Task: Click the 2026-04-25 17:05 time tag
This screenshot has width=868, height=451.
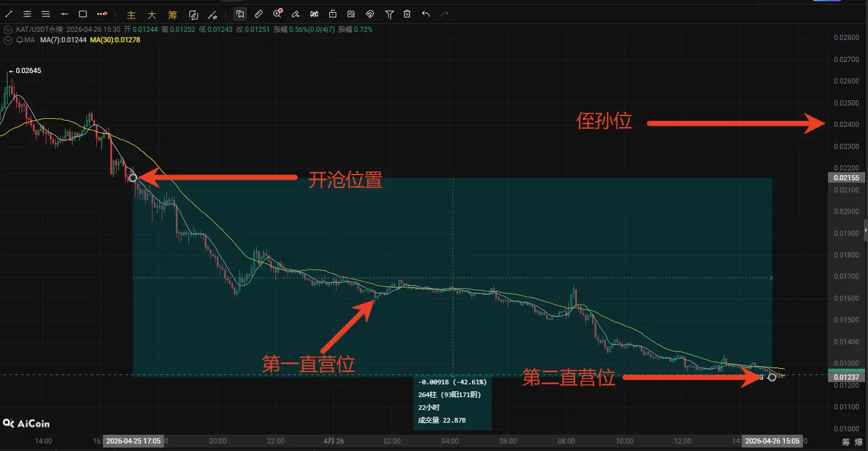Action: [133, 441]
